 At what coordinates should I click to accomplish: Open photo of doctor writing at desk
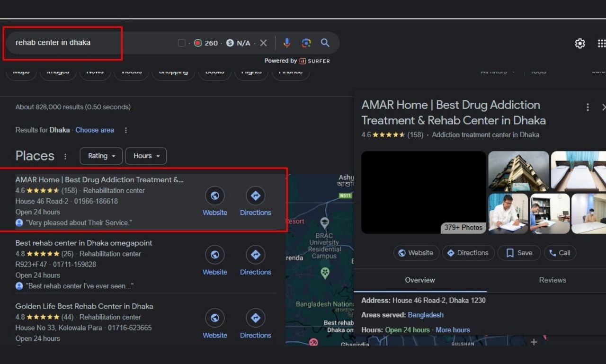pyautogui.click(x=508, y=213)
